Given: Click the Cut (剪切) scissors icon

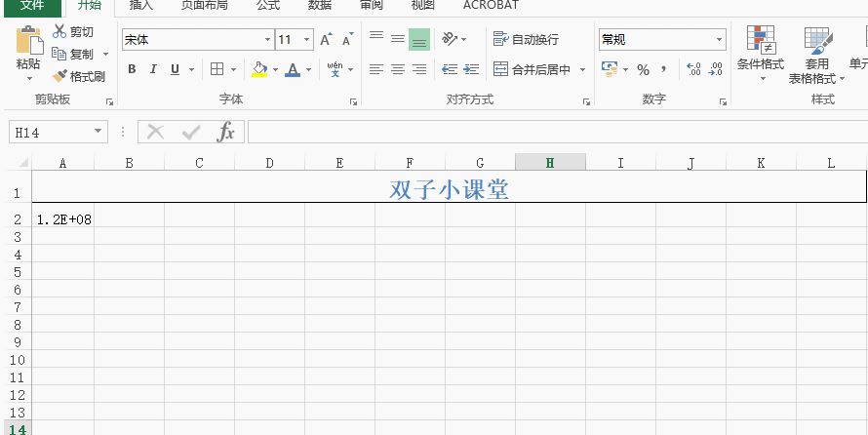Looking at the screenshot, I should click(59, 32).
